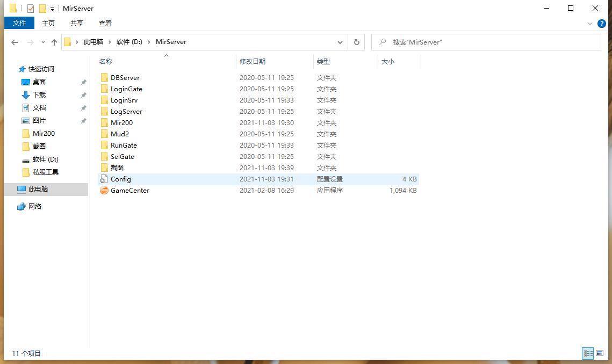Sort files by 修改日期 column header
Screen dimensions: 612x364
(253, 62)
